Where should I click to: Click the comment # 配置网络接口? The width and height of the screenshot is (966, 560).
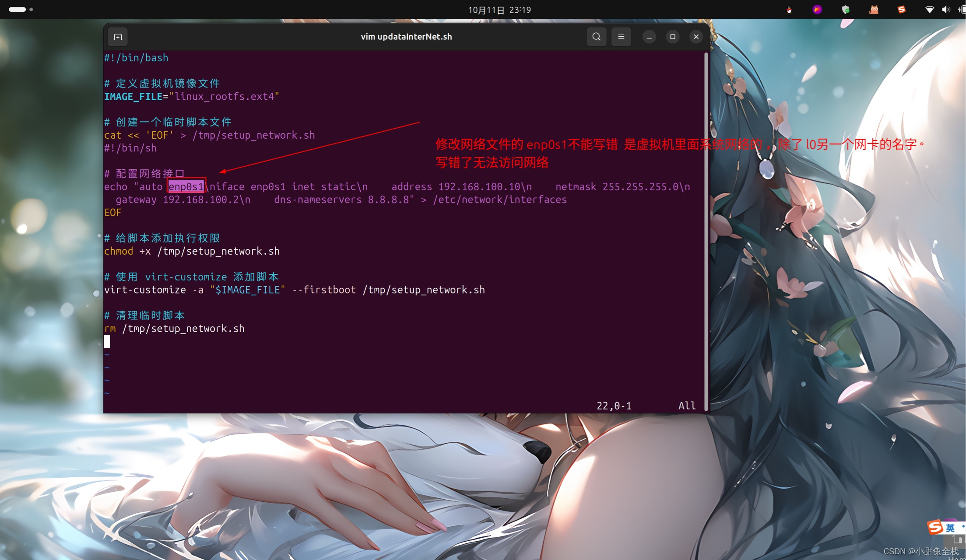(x=144, y=174)
